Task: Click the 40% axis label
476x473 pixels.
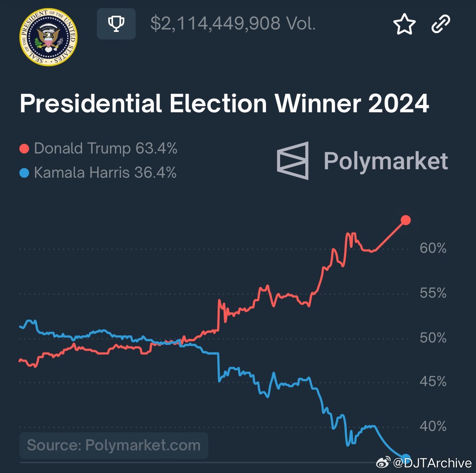Action: click(x=433, y=426)
